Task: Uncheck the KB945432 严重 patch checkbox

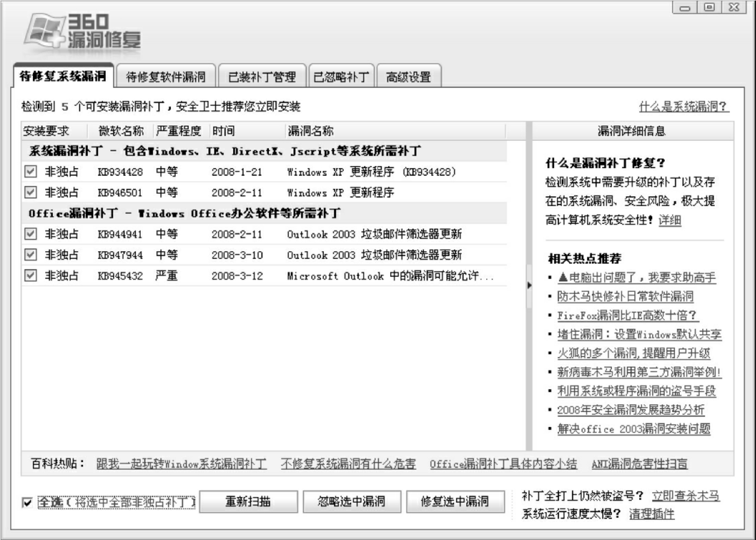Action: (30, 276)
